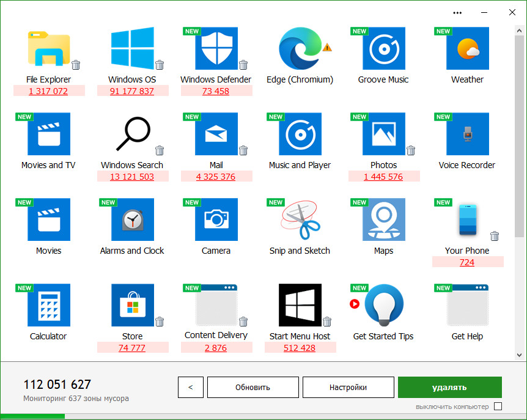Click the Calculator app icon
The height and width of the screenshot is (420, 527).
point(48,305)
